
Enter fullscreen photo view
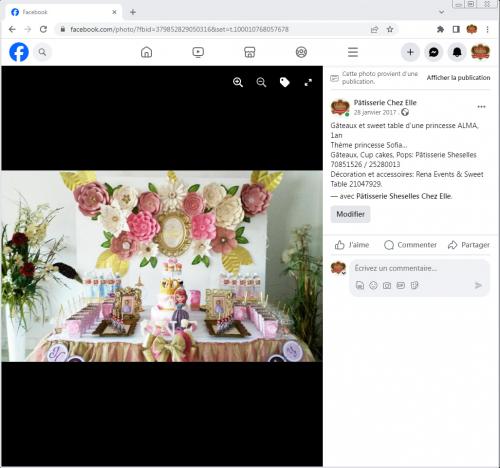308,82
